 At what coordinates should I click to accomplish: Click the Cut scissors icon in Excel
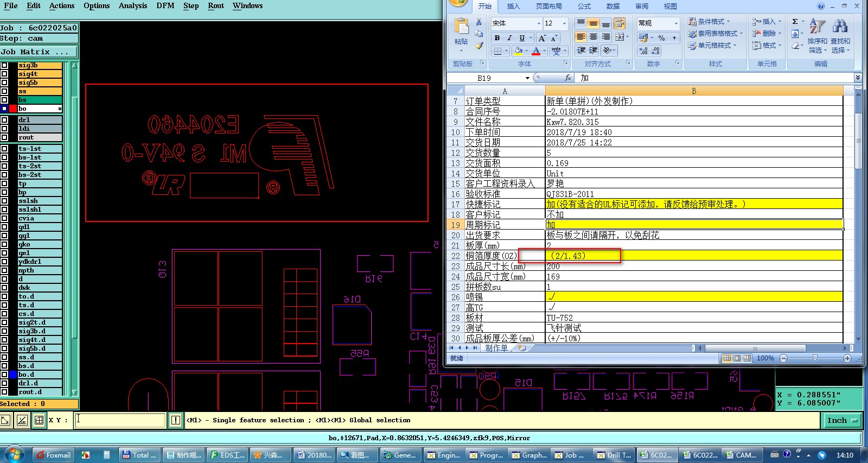pos(478,22)
